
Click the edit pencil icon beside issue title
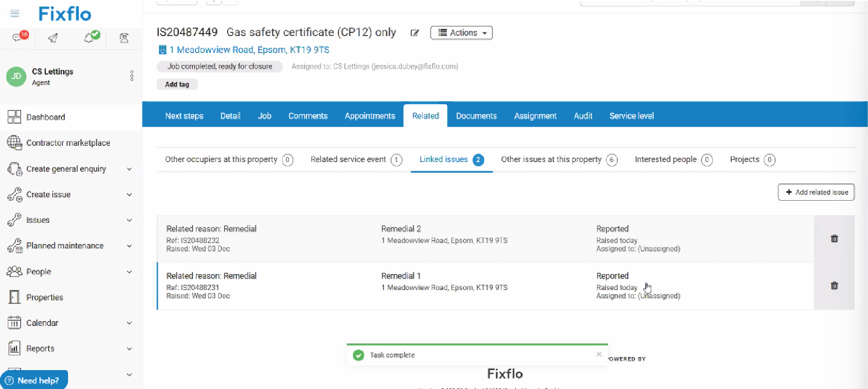(x=414, y=33)
